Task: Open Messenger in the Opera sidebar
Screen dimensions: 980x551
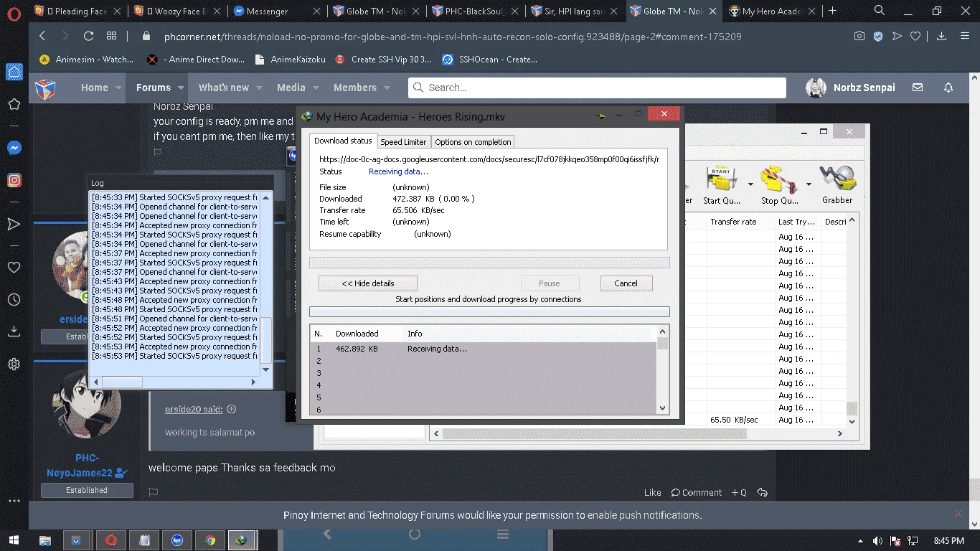Action: click(14, 148)
